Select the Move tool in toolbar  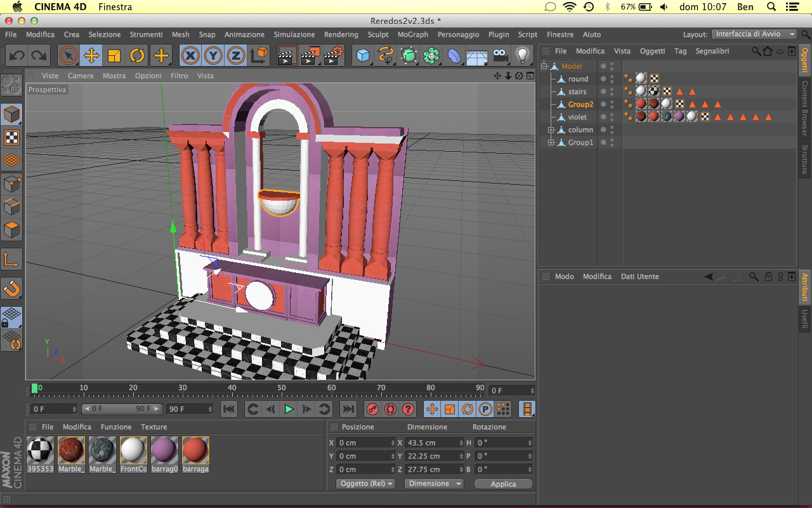point(91,56)
